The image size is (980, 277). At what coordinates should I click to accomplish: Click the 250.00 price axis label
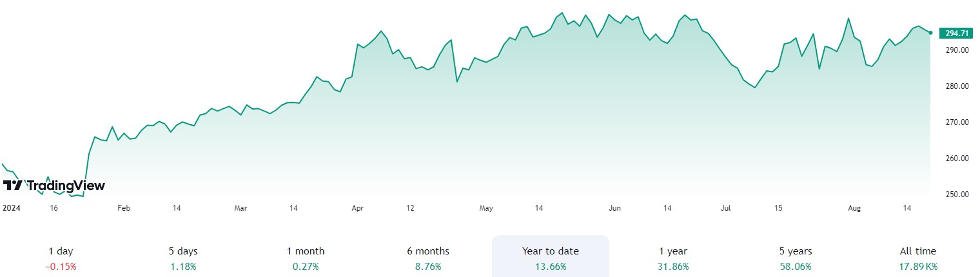tap(956, 195)
